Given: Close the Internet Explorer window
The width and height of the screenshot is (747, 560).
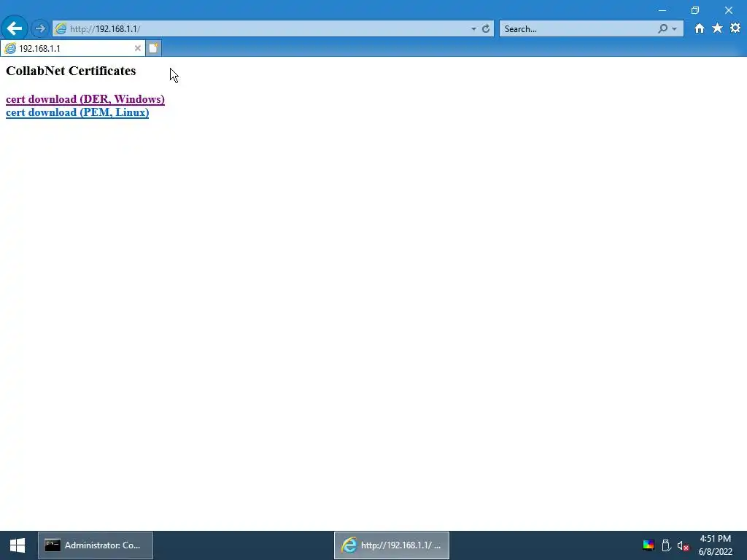Looking at the screenshot, I should pyautogui.click(x=729, y=10).
